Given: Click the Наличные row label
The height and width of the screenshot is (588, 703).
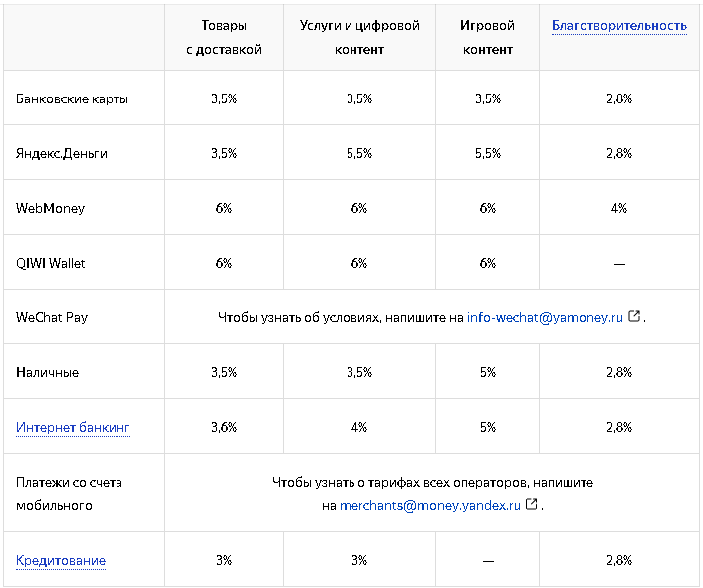Looking at the screenshot, I should click(x=47, y=372).
